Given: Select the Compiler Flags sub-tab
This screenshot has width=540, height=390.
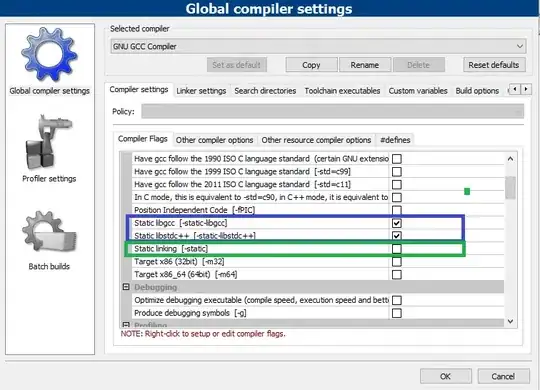Looking at the screenshot, I should tap(143, 139).
